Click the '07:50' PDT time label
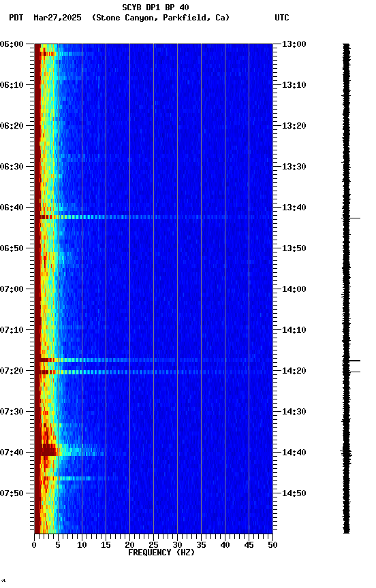Viewport: 376px width, 588px height. (12, 493)
